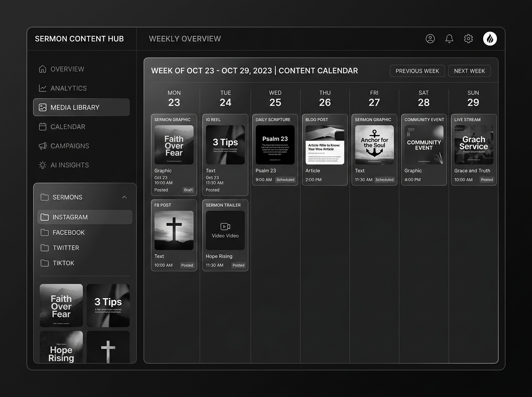Screen dimensions: 532x397
Task: Click the Campaigns megaphone icon
Action: pyautogui.click(x=43, y=146)
